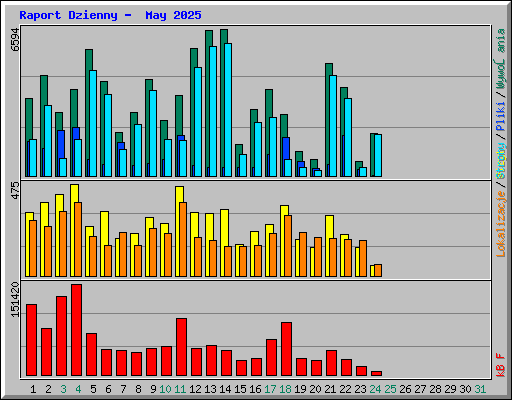Click the blue 'Pliki' legend label
This screenshot has height=400, width=512.
tap(501, 116)
